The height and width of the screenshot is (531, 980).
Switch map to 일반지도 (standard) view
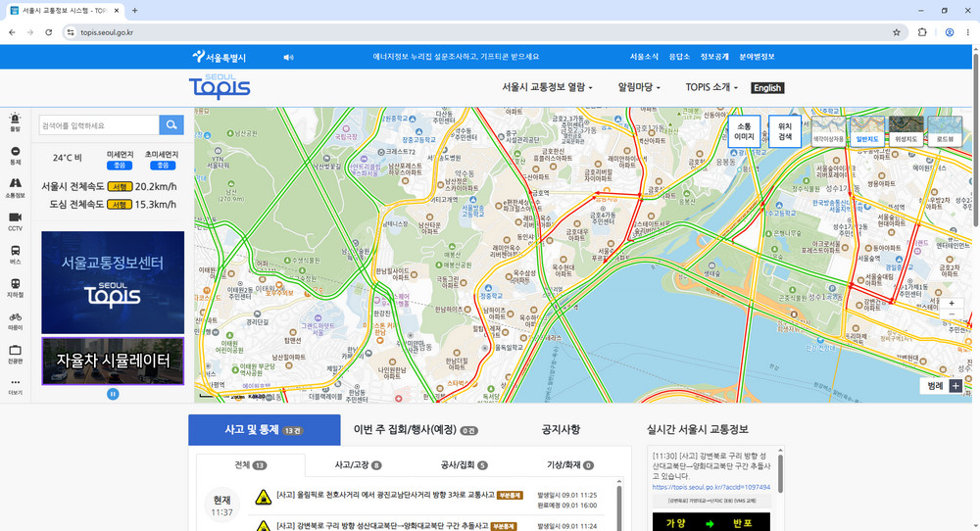(x=867, y=131)
